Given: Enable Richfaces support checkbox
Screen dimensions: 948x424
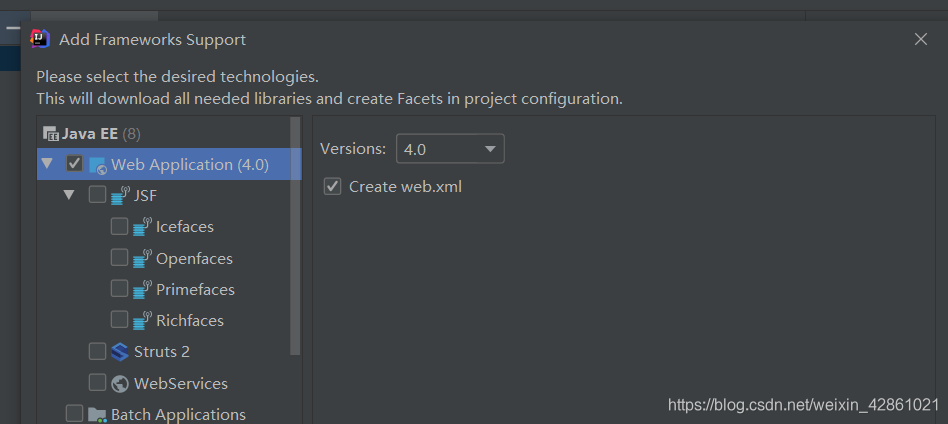Looking at the screenshot, I should (120, 319).
